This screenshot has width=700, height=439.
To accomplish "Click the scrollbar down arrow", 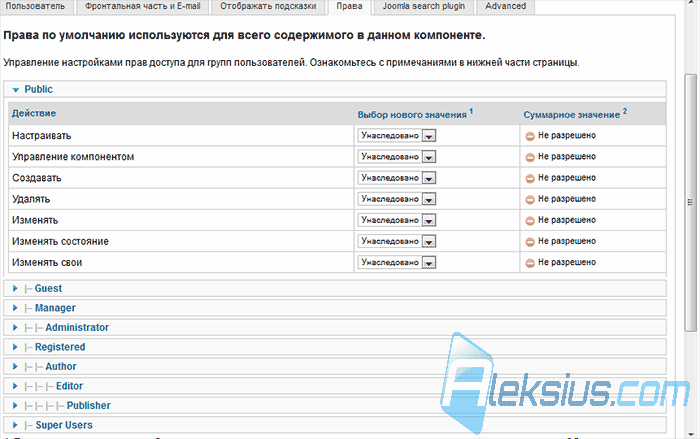I will pos(690,434).
